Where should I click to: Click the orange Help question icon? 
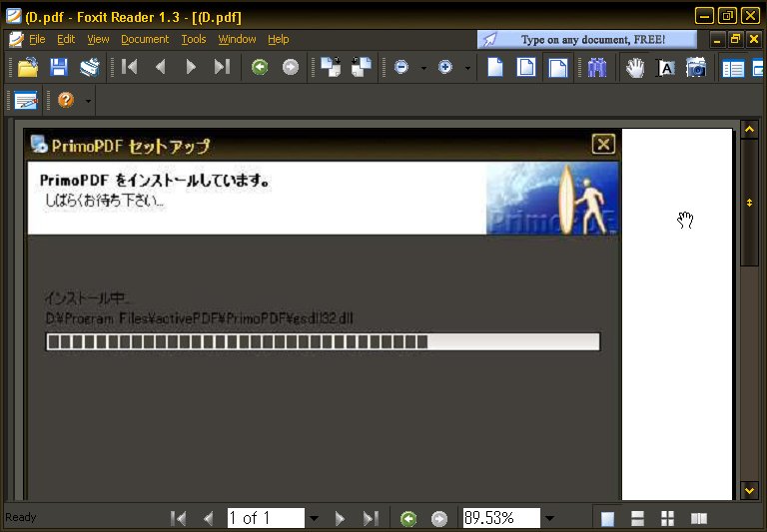66,100
